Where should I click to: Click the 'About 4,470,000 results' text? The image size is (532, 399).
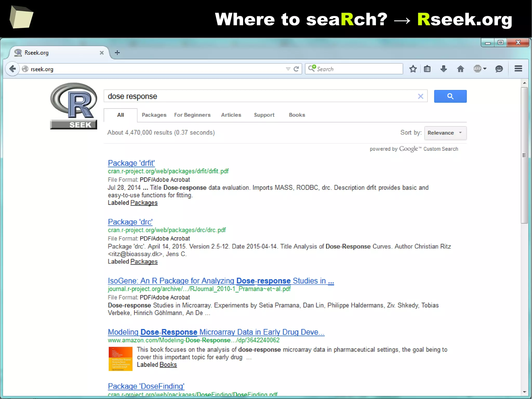pyautogui.click(x=161, y=133)
